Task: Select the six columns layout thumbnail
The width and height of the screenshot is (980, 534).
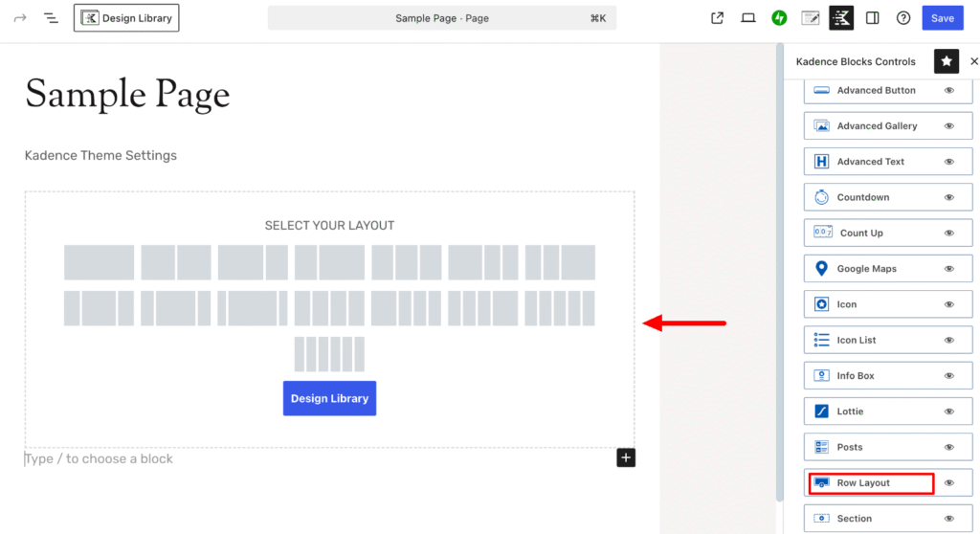Action: [329, 354]
